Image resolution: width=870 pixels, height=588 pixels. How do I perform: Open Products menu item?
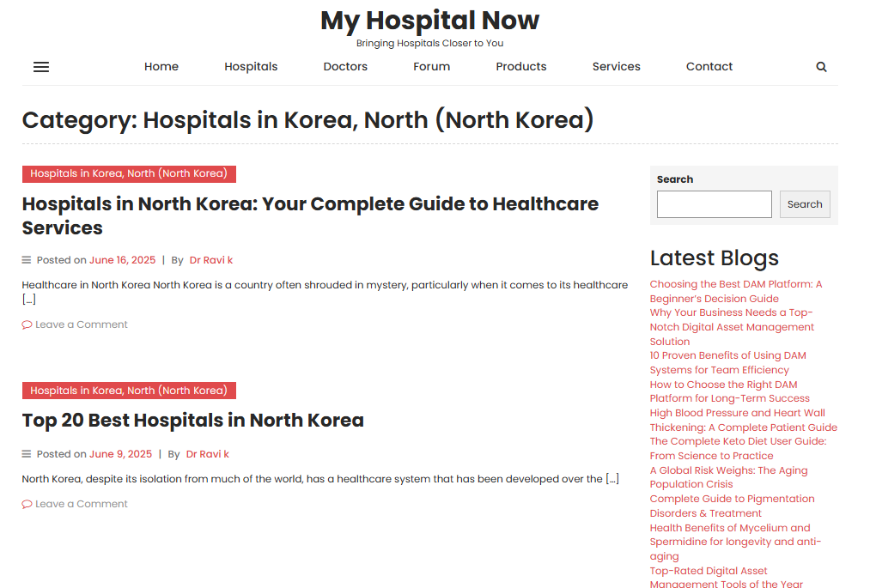pos(521,67)
